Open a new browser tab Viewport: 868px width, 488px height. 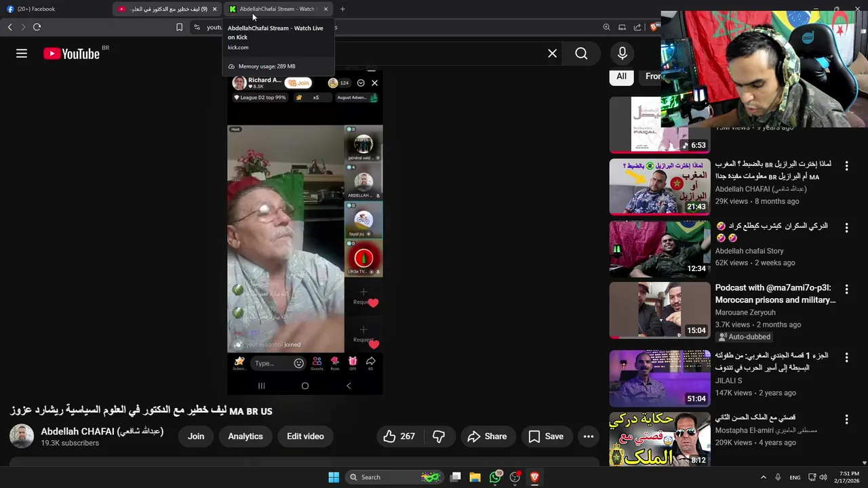[342, 9]
